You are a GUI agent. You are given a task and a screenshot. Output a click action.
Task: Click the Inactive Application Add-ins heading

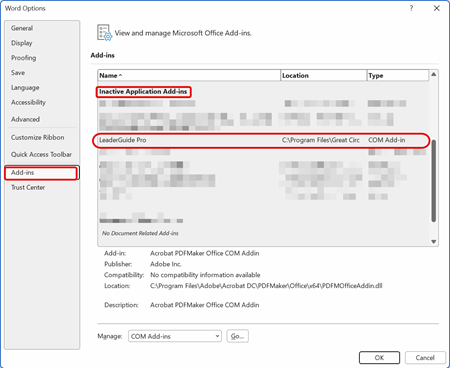point(143,91)
